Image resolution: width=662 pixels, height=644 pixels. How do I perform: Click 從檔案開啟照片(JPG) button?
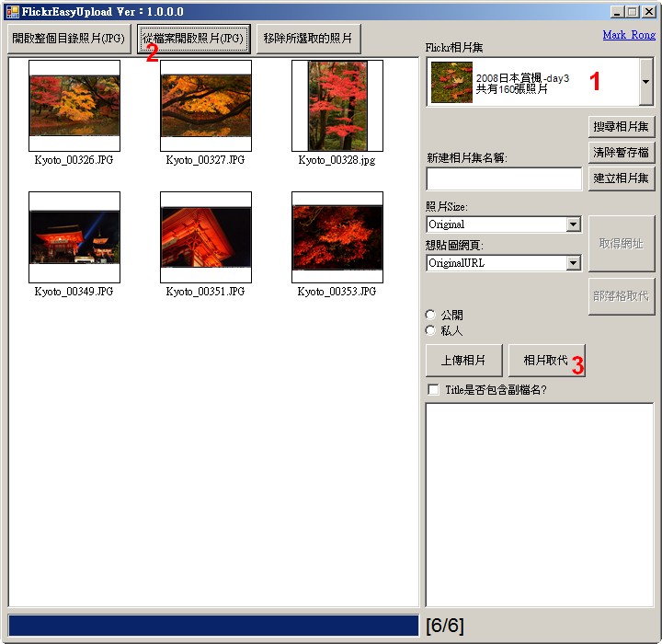[x=193, y=39]
